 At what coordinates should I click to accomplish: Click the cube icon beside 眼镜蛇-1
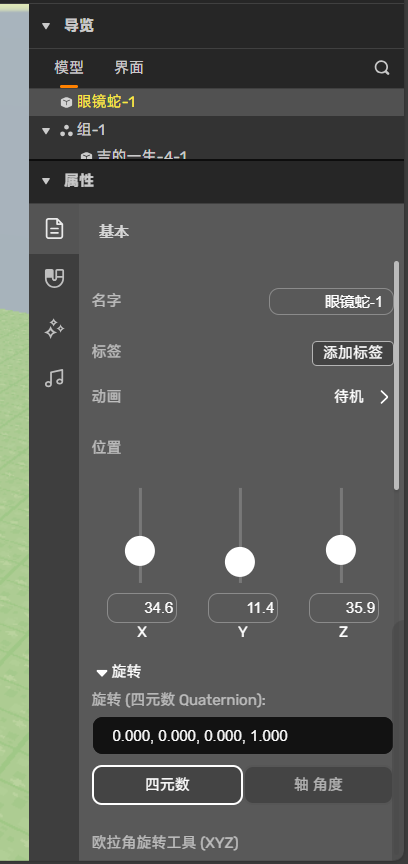coord(66,102)
